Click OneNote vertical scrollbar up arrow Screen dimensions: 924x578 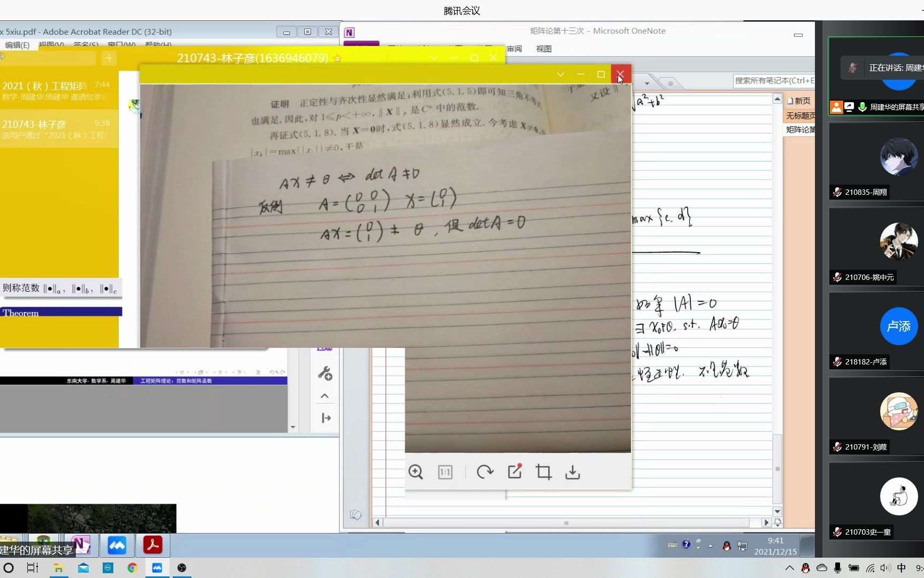[x=777, y=99]
